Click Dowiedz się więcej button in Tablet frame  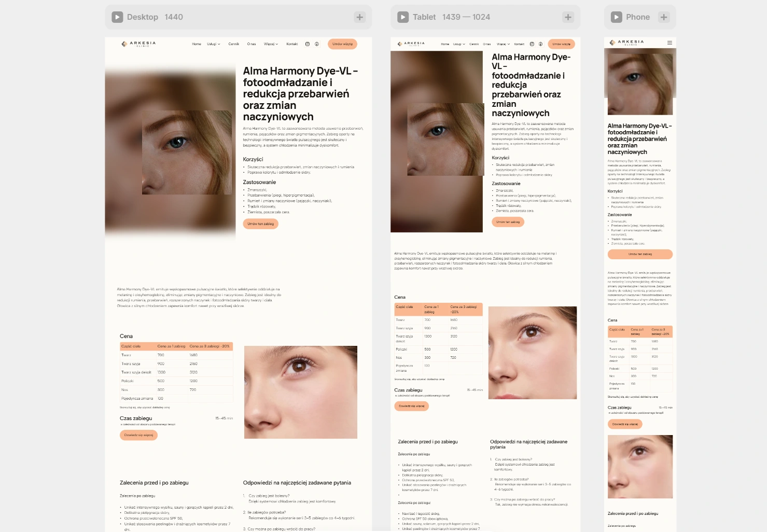pyautogui.click(x=411, y=406)
